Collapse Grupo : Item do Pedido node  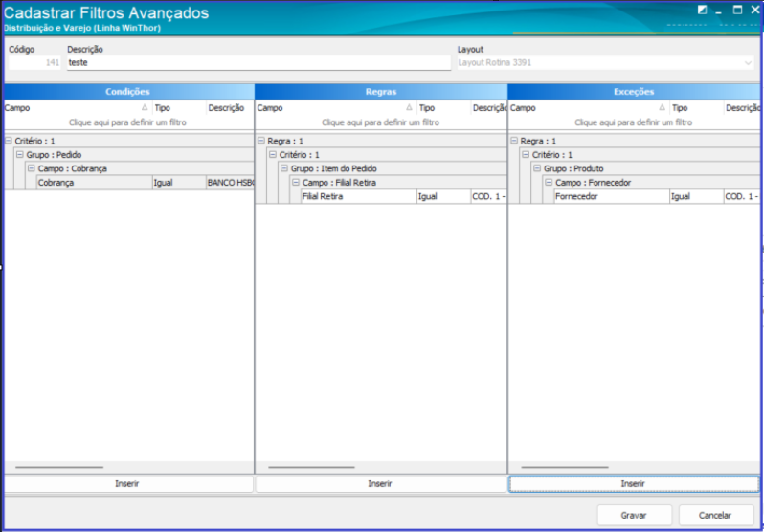click(284, 168)
